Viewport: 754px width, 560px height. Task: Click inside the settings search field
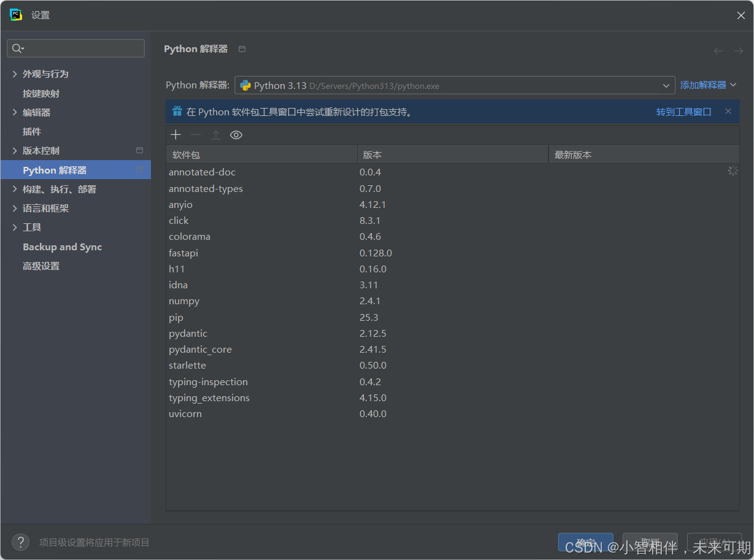point(75,48)
